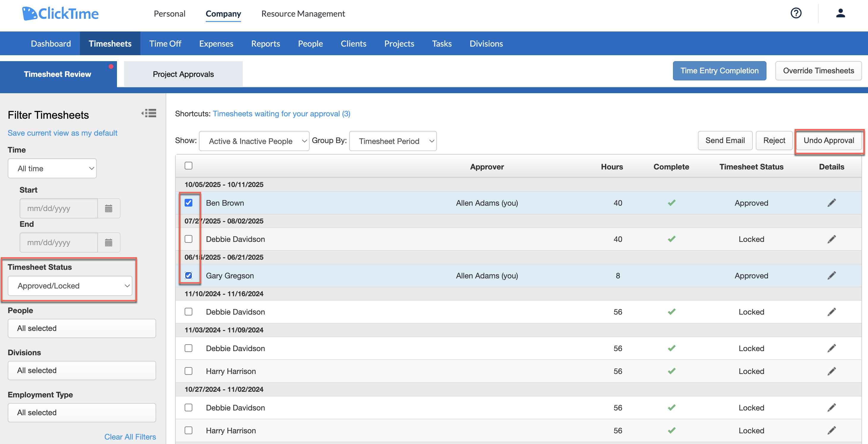The image size is (868, 444).
Task: Open the Group By Timesheet Period dropdown
Action: 393,141
